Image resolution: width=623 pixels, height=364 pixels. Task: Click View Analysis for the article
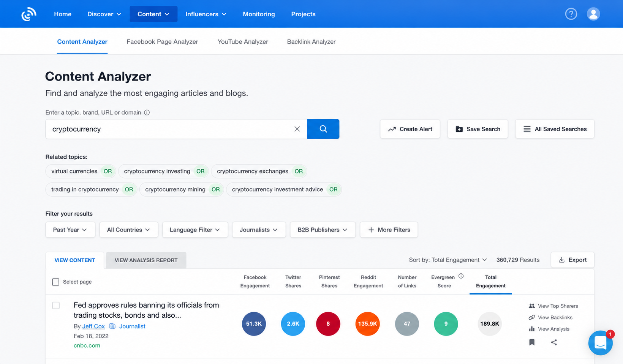[549, 329]
